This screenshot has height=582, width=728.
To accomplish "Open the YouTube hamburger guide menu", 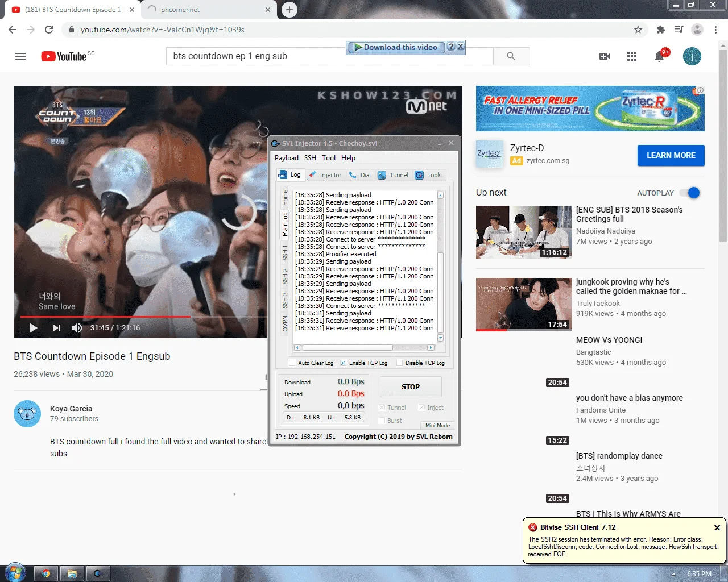I will 20,56.
